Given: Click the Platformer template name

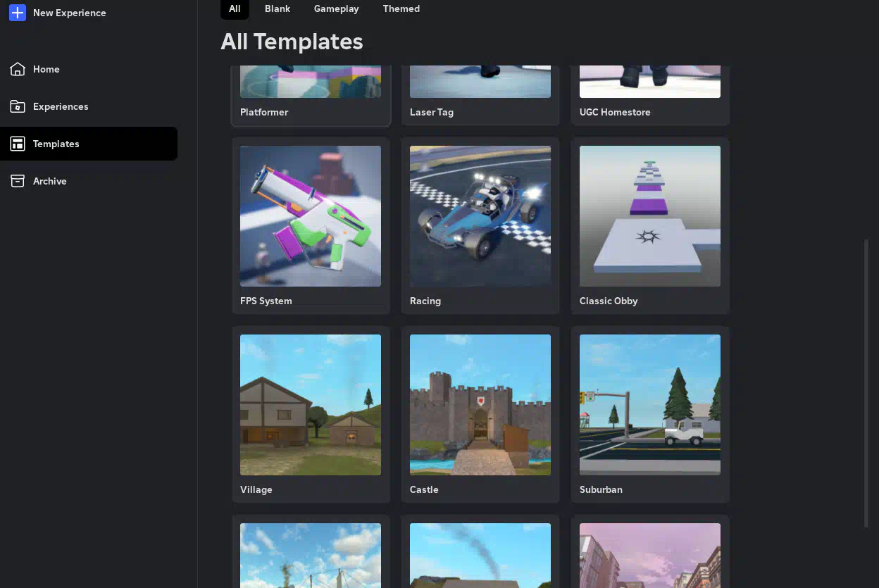Looking at the screenshot, I should (x=264, y=112).
